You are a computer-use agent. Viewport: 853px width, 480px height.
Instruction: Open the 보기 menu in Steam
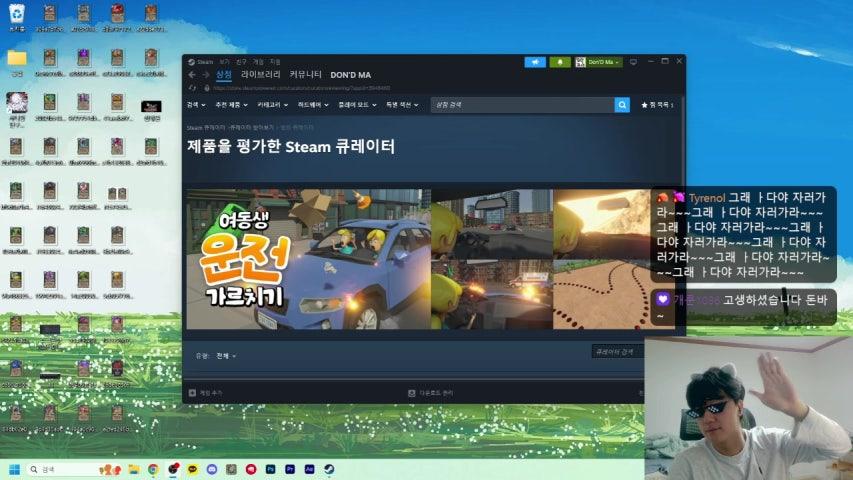(224, 61)
